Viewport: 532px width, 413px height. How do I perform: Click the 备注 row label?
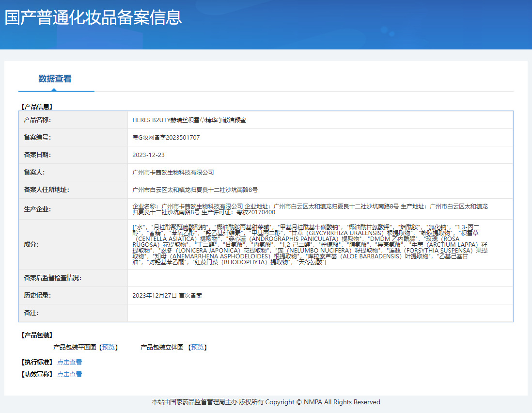pyautogui.click(x=31, y=313)
